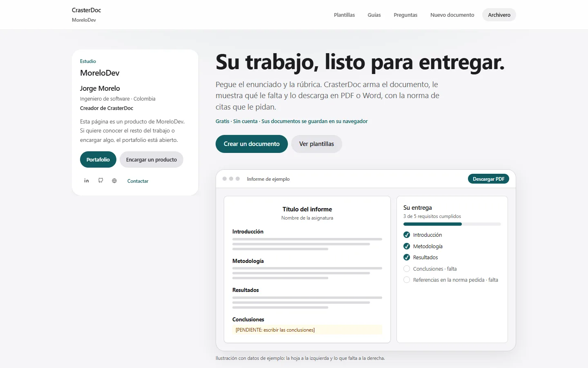Image resolution: width=588 pixels, height=368 pixels.
Task: Check the circle beside Referencias en la norma pedida
Action: coord(407,280)
